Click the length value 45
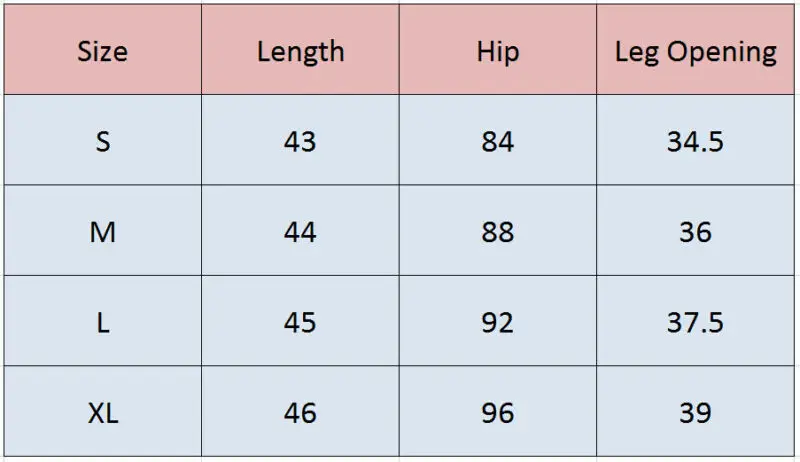The height and width of the screenshot is (462, 800). pos(300,322)
